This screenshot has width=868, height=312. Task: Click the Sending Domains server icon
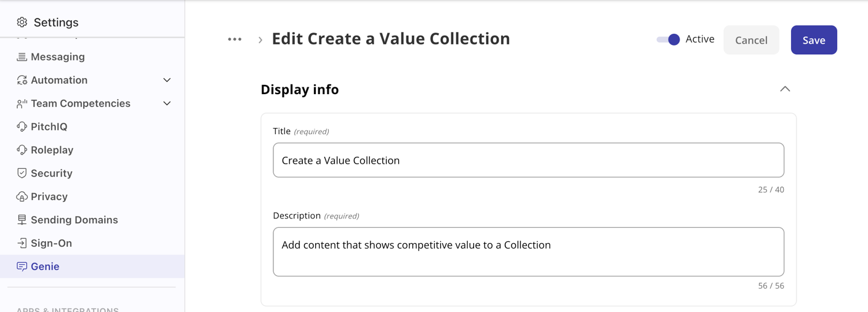[22, 220]
